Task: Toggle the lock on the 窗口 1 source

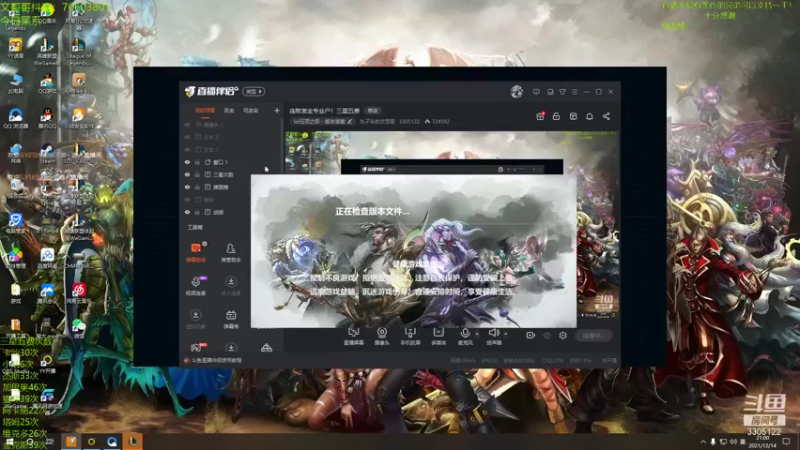Action: click(x=197, y=162)
